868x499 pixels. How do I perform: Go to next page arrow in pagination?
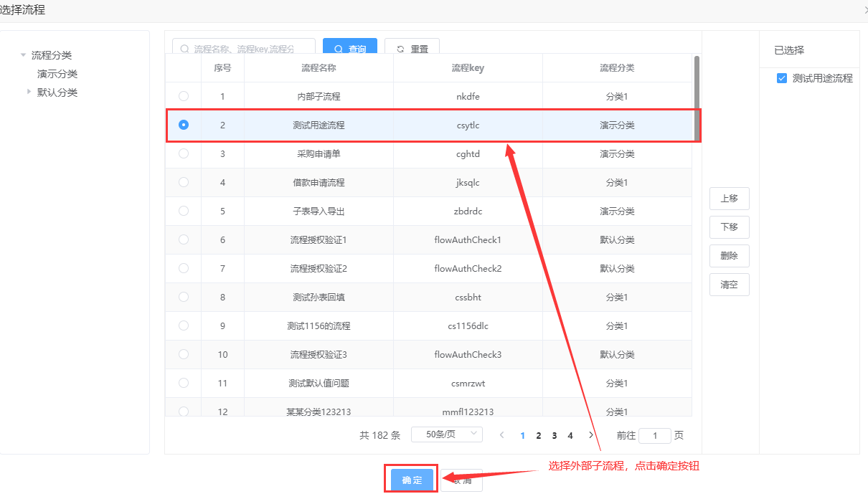click(591, 435)
